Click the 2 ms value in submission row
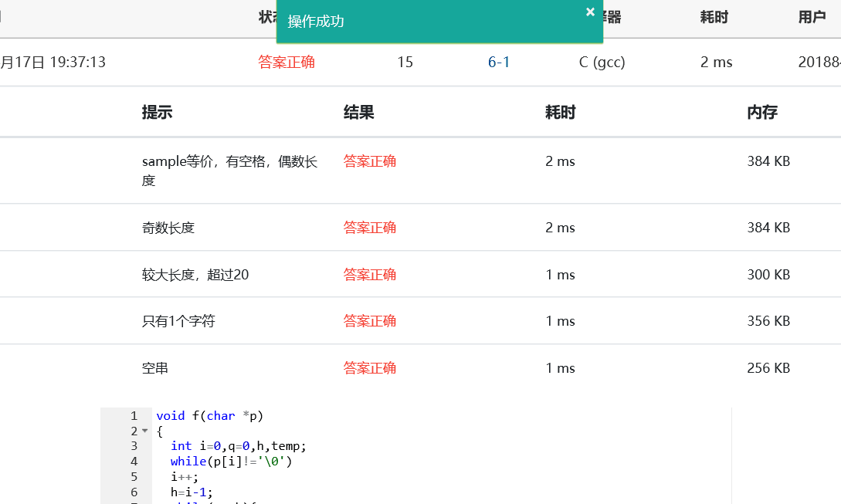Image resolution: width=841 pixels, height=504 pixels. tap(716, 63)
